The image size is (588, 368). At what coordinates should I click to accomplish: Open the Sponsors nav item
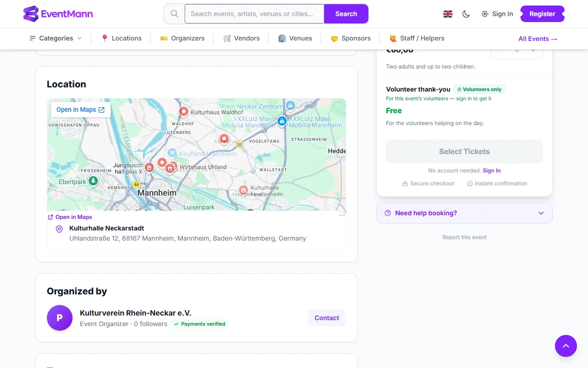click(x=351, y=38)
